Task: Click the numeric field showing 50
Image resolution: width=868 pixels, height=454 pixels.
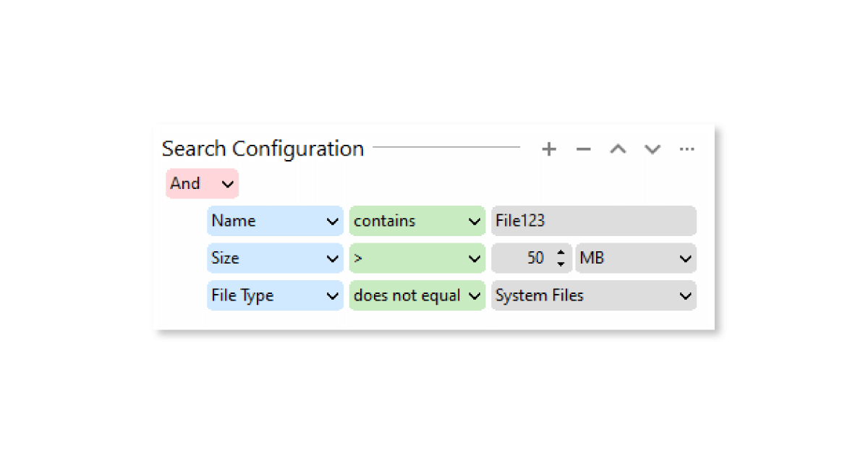Action: (522, 258)
